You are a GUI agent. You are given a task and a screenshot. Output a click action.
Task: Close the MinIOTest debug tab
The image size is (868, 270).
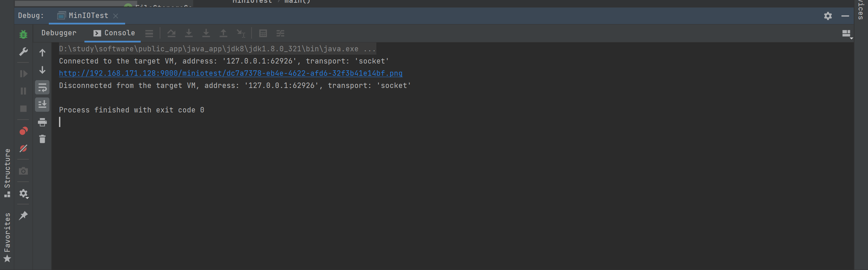tap(116, 16)
